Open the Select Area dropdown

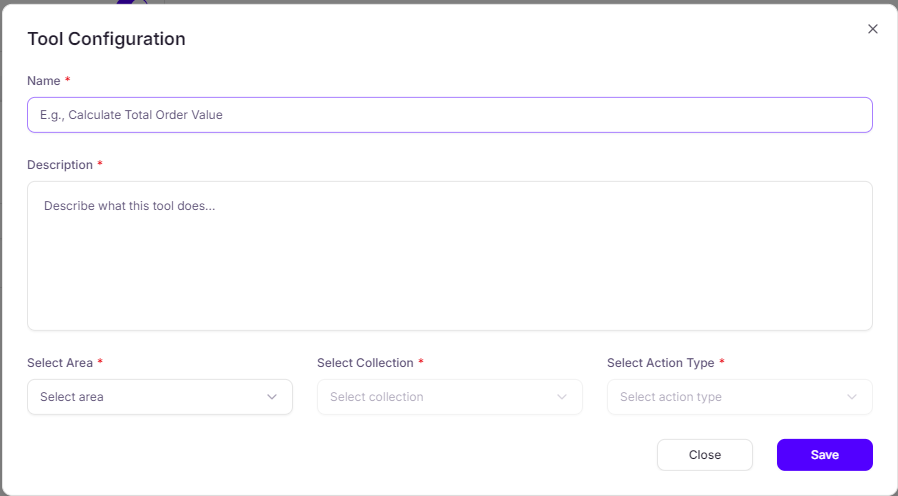click(159, 397)
